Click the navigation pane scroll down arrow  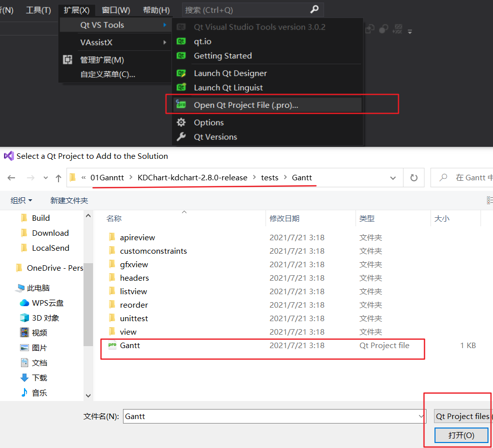point(88,396)
